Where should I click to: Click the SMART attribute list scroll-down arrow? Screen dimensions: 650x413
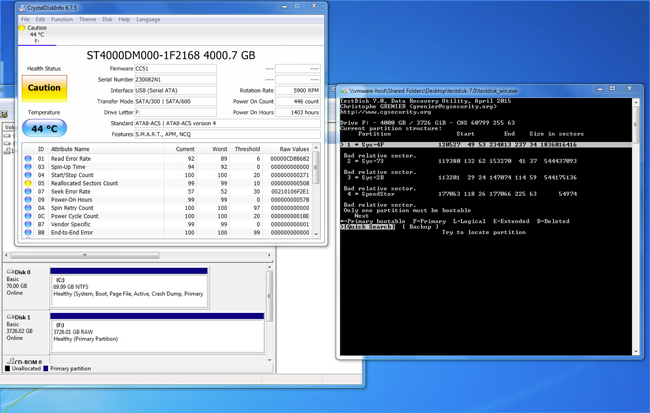317,234
